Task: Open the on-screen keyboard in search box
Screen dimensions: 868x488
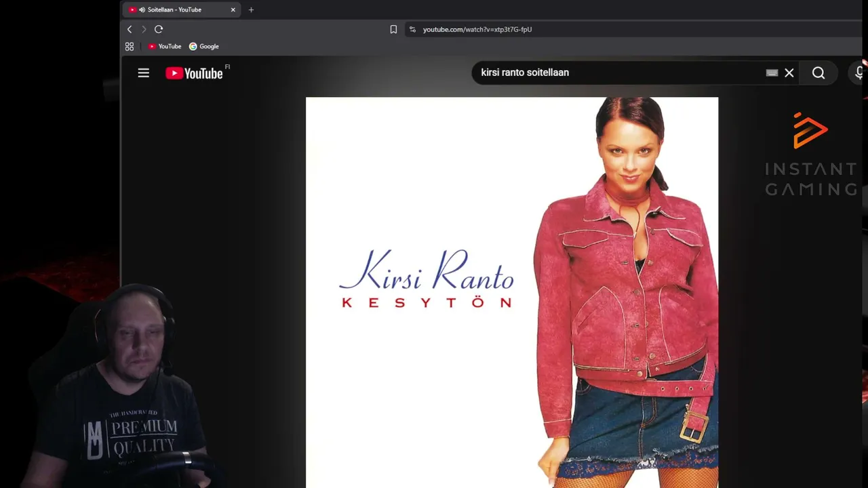Action: (772, 73)
